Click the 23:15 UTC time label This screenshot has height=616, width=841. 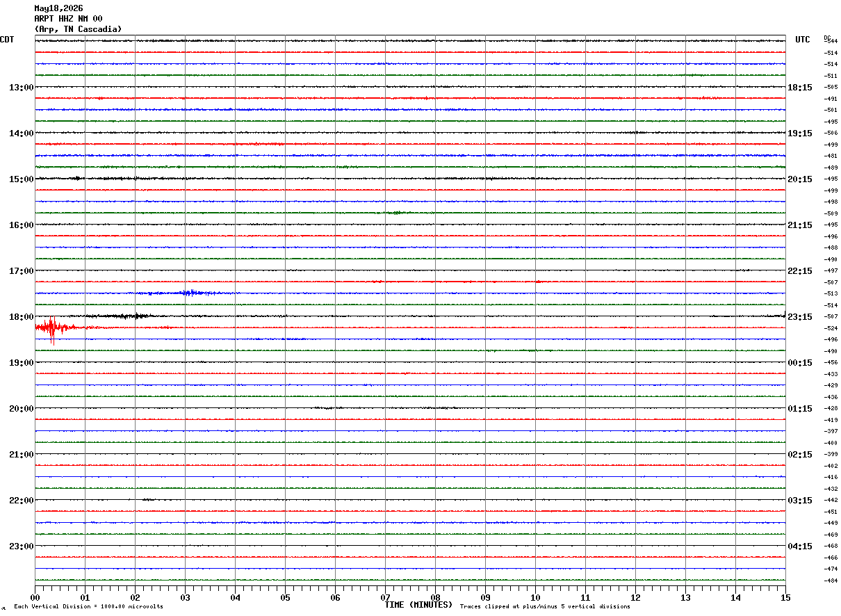pyautogui.click(x=799, y=317)
